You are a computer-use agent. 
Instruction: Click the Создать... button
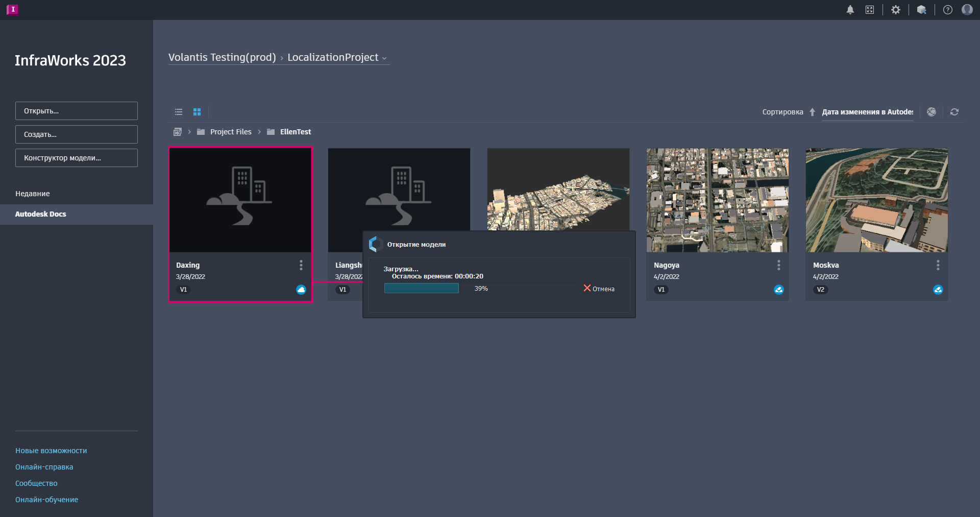(x=77, y=134)
